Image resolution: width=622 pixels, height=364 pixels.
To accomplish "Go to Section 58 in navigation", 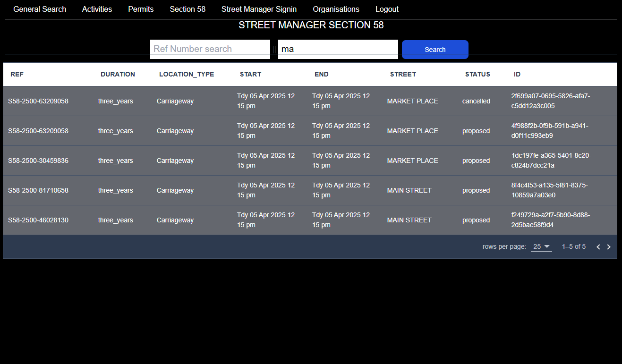I will click(x=187, y=9).
